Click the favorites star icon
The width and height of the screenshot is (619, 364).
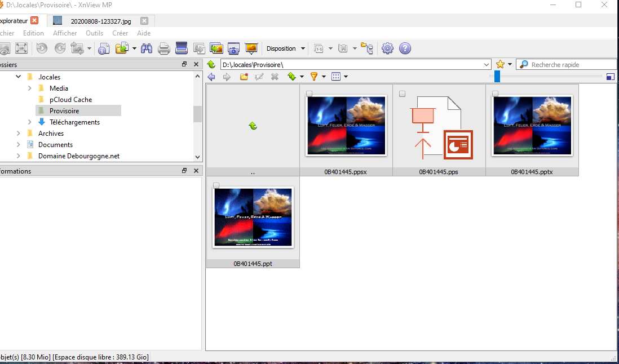(500, 64)
